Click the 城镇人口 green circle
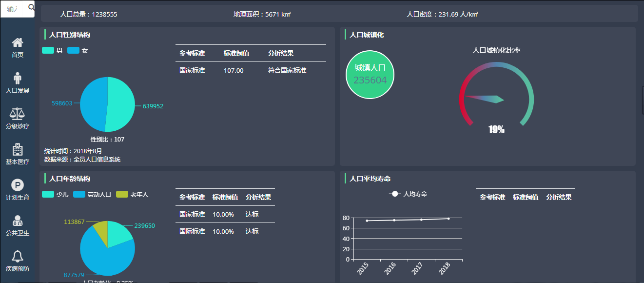Image resolution: width=644 pixels, height=283 pixels. coord(370,75)
